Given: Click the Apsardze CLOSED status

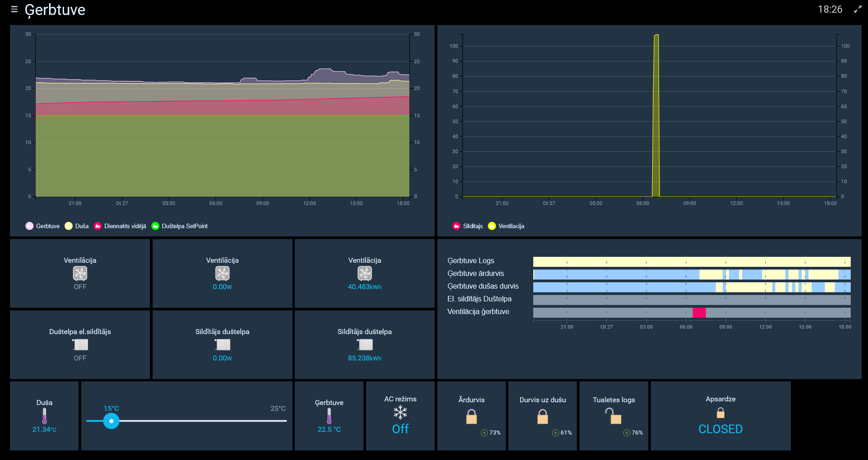Looking at the screenshot, I should pyautogui.click(x=720, y=429).
